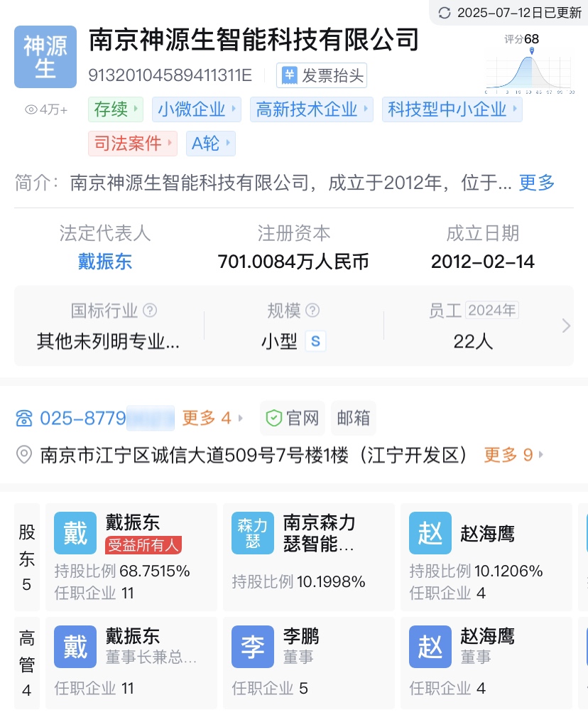Open 持股比例 68.7515% for 戴振东

[122, 571]
